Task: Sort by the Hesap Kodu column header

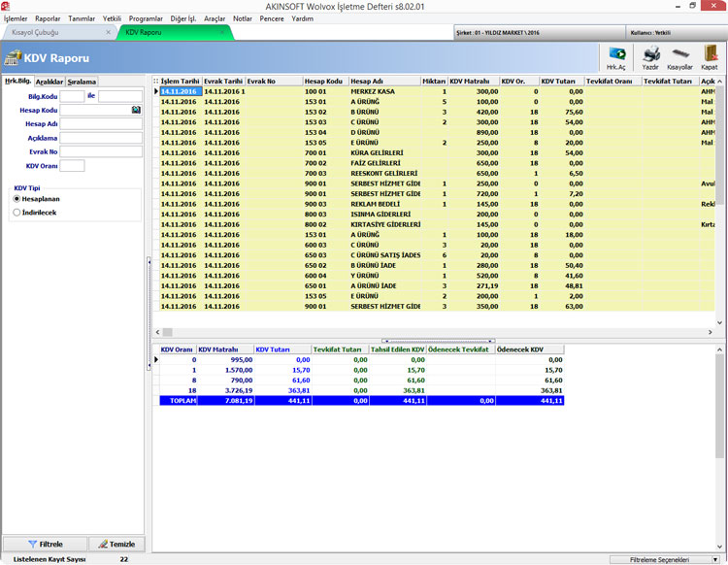Action: pyautogui.click(x=326, y=81)
